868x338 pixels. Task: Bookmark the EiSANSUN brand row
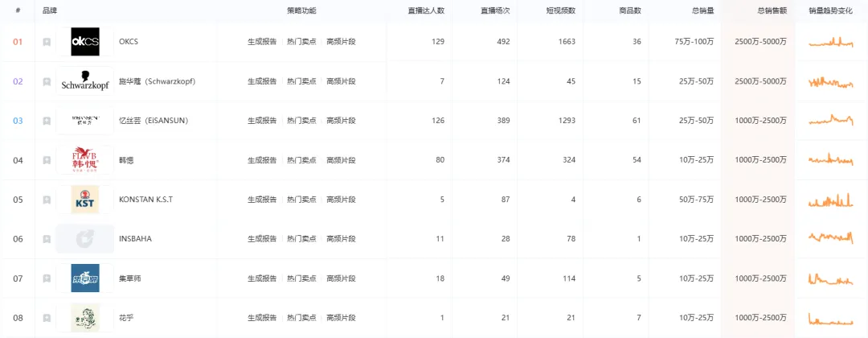pyautogui.click(x=47, y=121)
